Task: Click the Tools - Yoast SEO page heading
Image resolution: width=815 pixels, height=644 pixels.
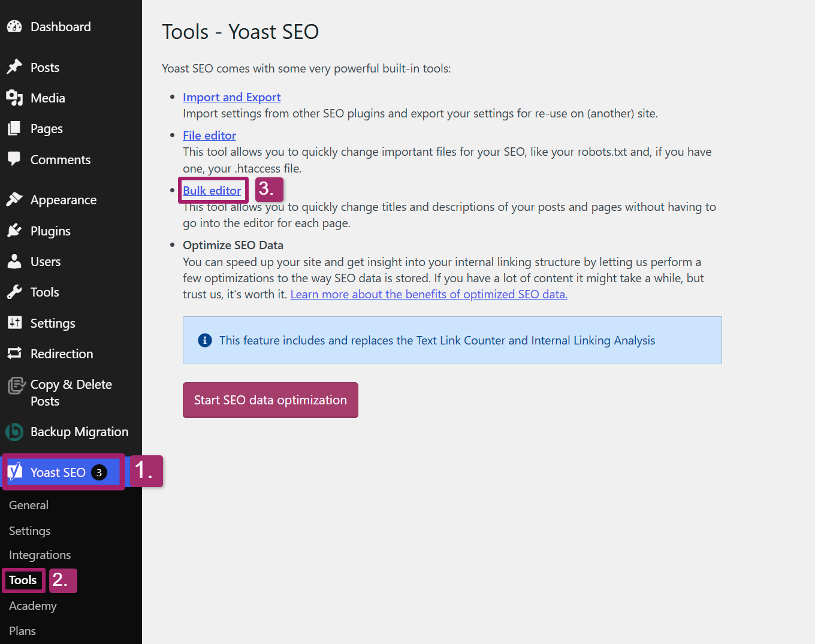Action: pos(240,32)
